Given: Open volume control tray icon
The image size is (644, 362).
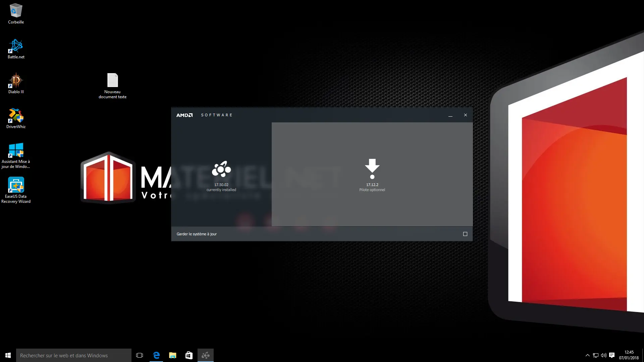Looking at the screenshot, I should [x=604, y=355].
